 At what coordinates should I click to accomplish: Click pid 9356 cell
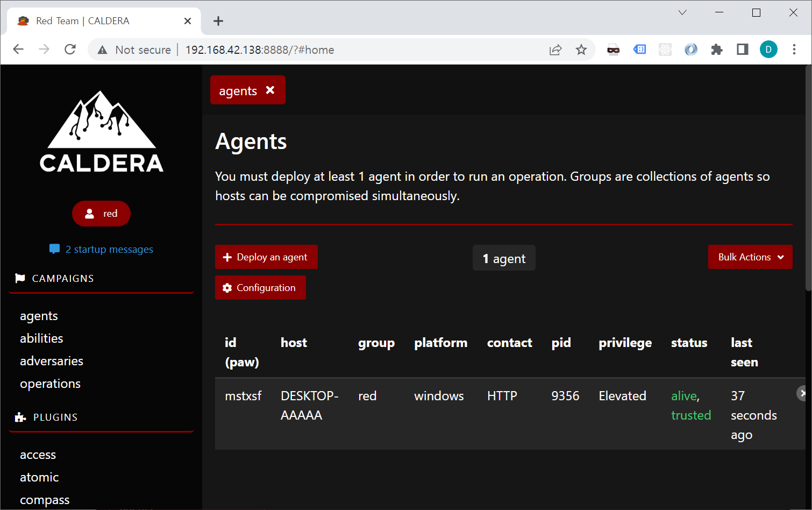[565, 396]
